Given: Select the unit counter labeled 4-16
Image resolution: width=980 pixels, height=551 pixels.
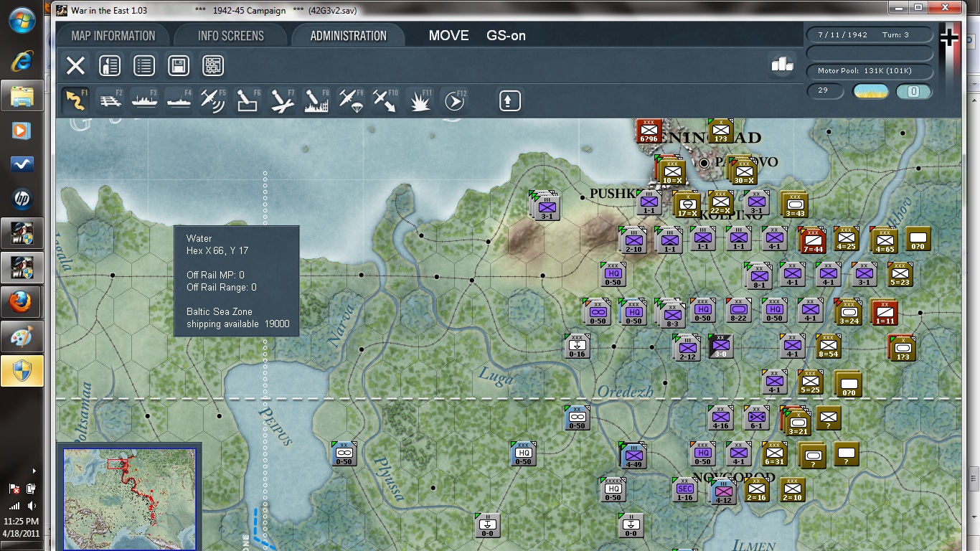Looking at the screenshot, I should (x=720, y=418).
